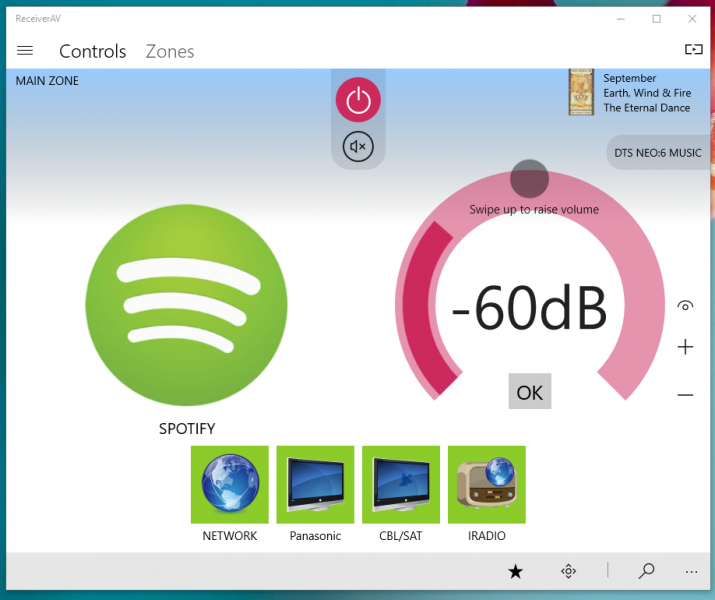Toggle the eye icon beside the volume dial
This screenshot has height=600, width=715.
tap(685, 306)
